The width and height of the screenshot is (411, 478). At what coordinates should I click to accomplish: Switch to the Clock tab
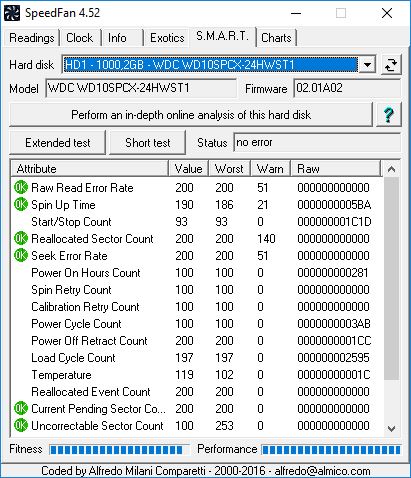pos(80,38)
